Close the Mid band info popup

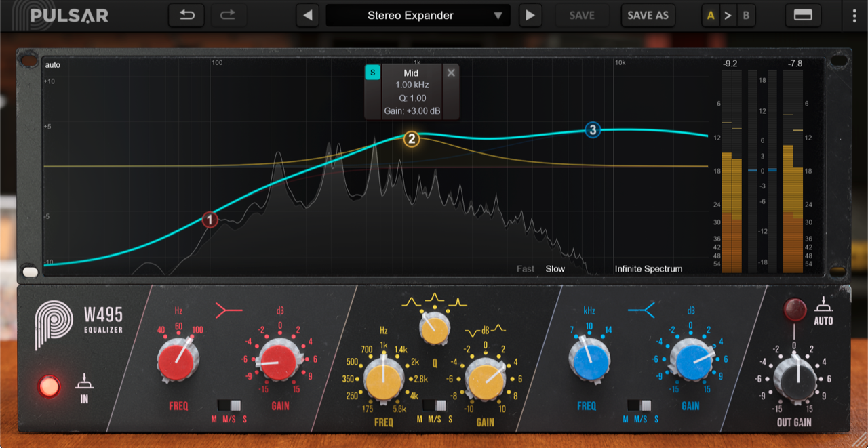pyautogui.click(x=451, y=72)
